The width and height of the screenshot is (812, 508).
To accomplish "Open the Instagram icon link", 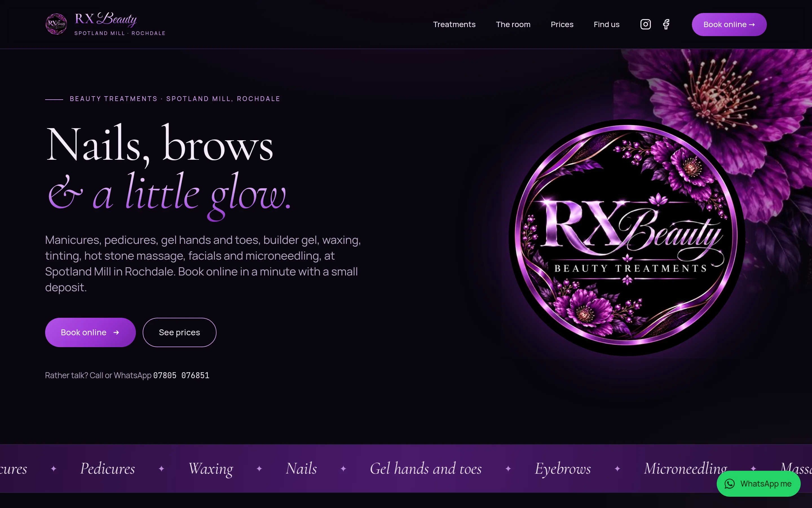I will click(646, 24).
